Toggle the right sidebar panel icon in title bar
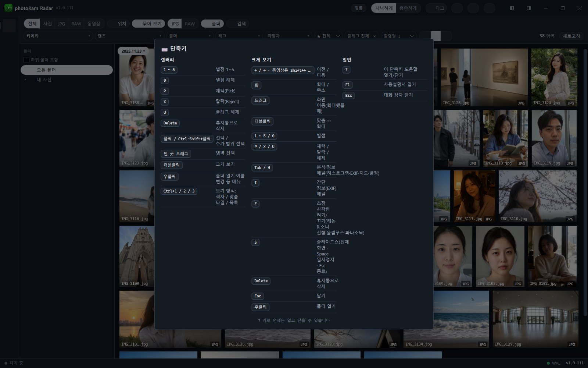Viewport: 588px width, 368px height. [528, 8]
